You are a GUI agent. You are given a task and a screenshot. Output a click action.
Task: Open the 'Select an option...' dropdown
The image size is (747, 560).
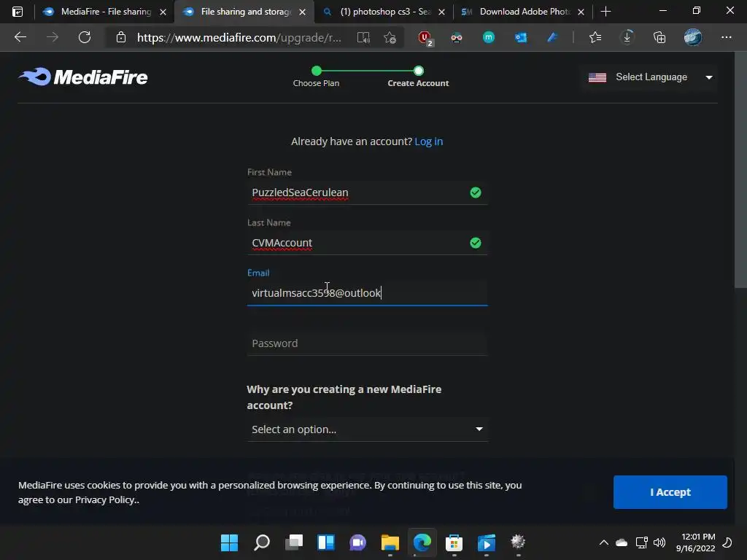(368, 429)
